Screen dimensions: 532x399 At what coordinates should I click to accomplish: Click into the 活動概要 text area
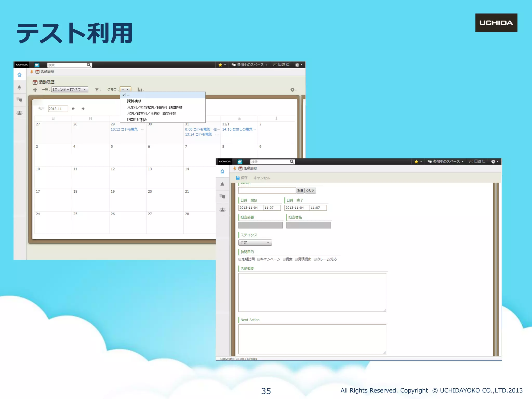tap(312, 292)
